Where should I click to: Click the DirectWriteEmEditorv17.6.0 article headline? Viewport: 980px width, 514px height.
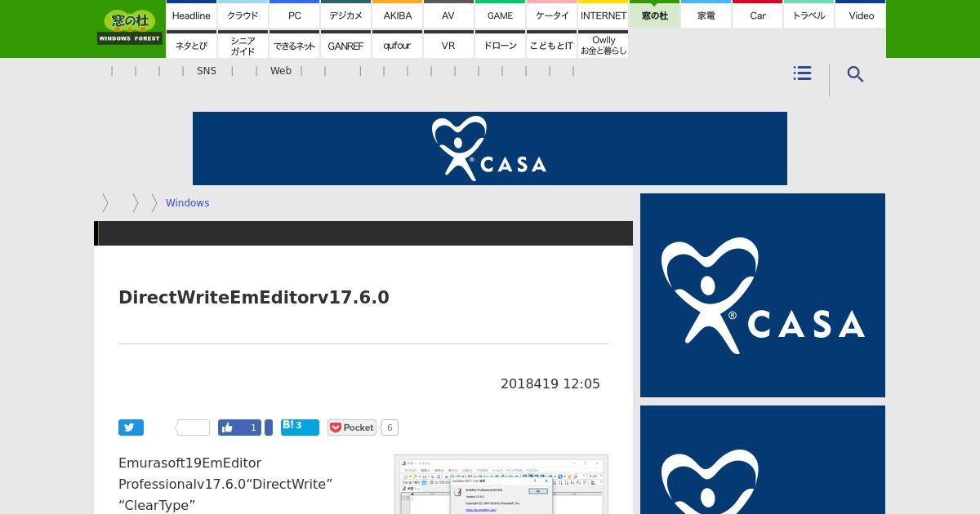(254, 298)
